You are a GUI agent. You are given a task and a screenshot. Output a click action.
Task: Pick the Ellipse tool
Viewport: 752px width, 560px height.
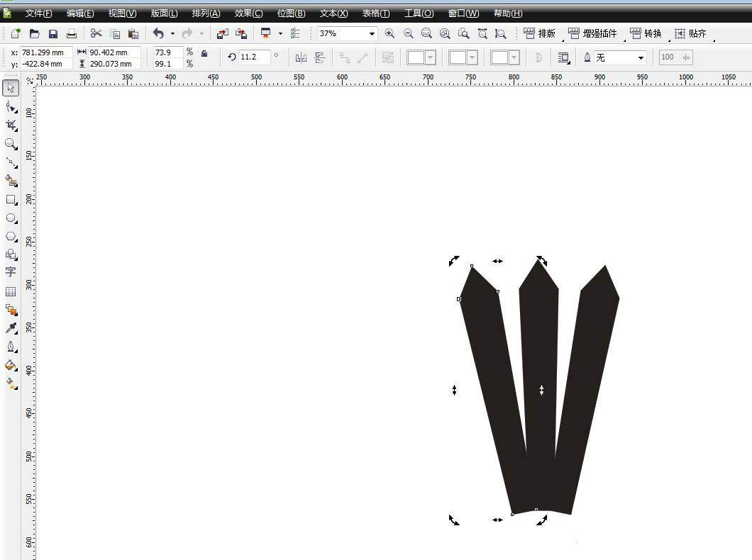pyautogui.click(x=11, y=218)
